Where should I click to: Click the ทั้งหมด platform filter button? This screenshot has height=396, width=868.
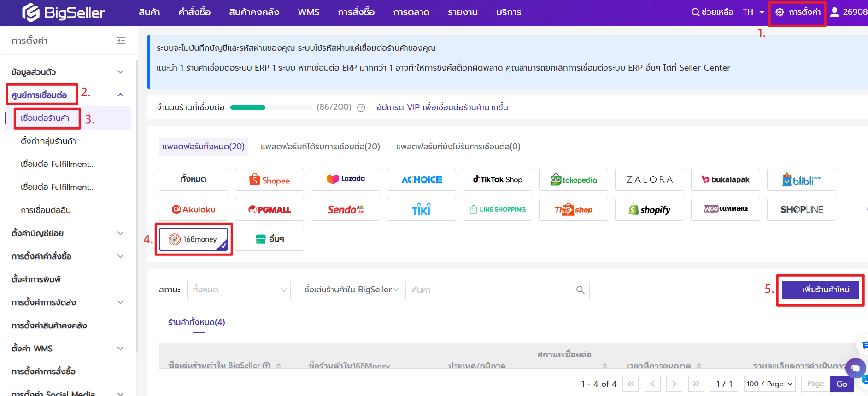click(194, 179)
